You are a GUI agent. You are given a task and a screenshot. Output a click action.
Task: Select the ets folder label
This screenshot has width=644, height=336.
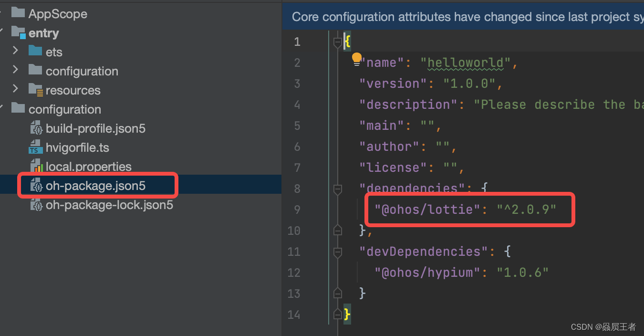[x=54, y=52]
